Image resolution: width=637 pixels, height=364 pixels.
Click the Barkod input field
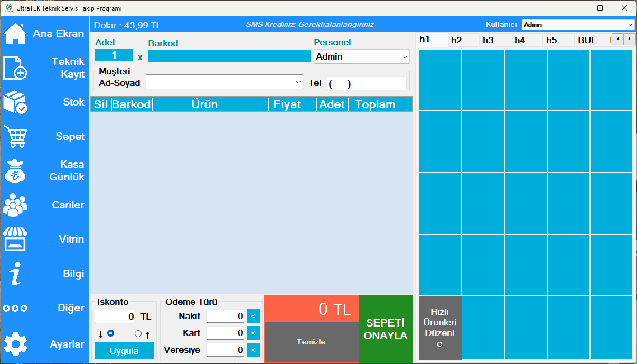pyautogui.click(x=229, y=56)
